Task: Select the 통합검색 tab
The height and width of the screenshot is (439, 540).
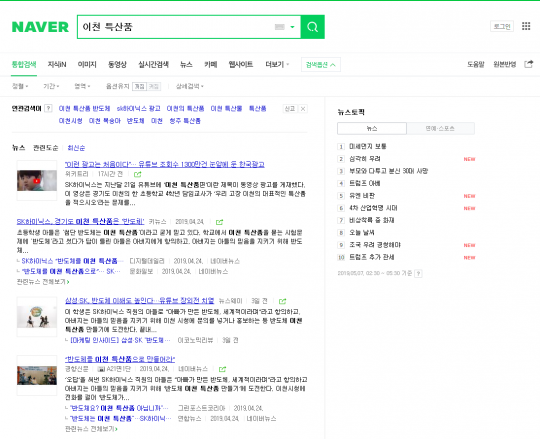Action: tap(24, 64)
